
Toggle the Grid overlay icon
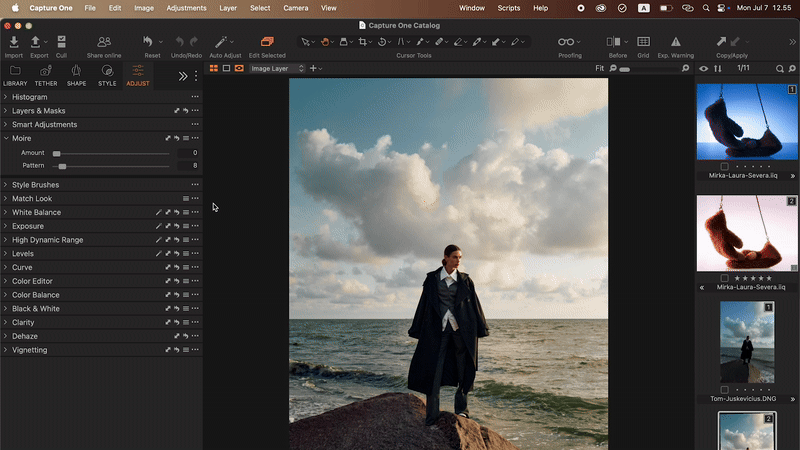[x=643, y=42]
